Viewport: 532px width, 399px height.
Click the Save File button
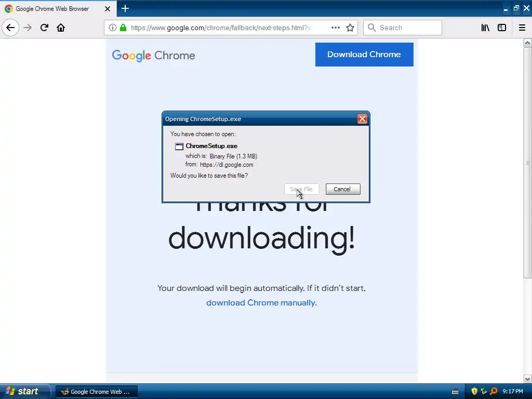[x=301, y=189]
